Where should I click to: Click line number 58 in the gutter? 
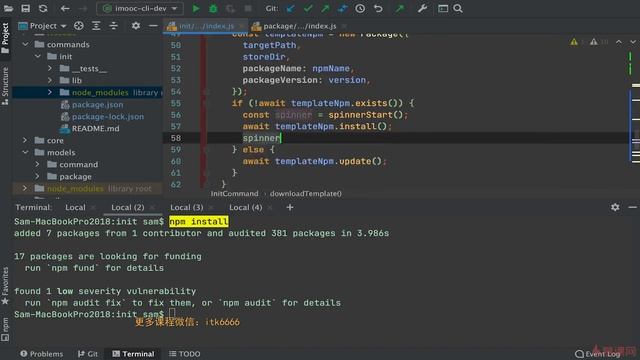click(x=176, y=138)
